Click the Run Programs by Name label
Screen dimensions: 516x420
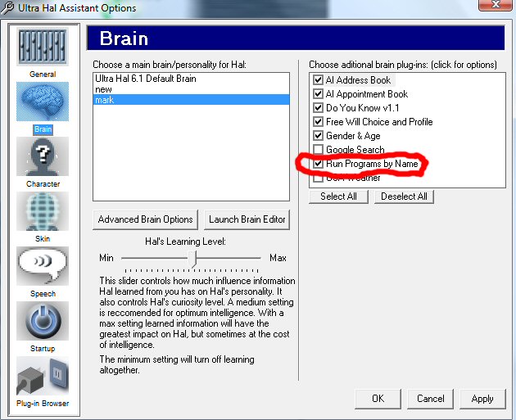click(x=372, y=164)
